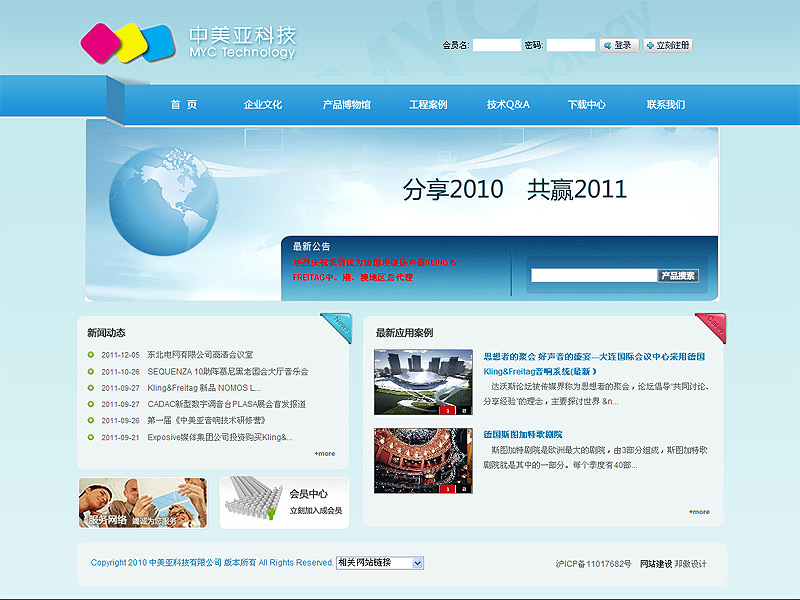The width and height of the screenshot is (800, 600).
Task: Open the 东北电网有限公司高清会议室 news link
Action: [200, 355]
